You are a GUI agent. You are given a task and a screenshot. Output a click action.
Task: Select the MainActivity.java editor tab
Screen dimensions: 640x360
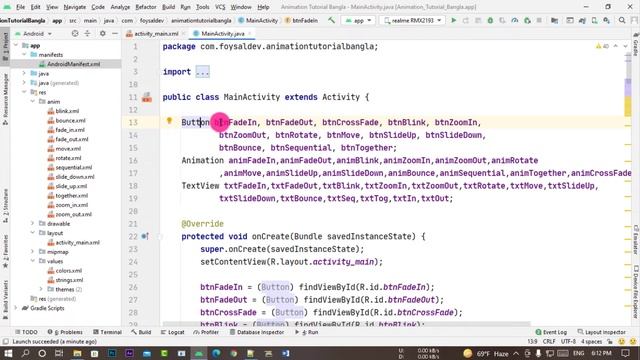point(222,33)
